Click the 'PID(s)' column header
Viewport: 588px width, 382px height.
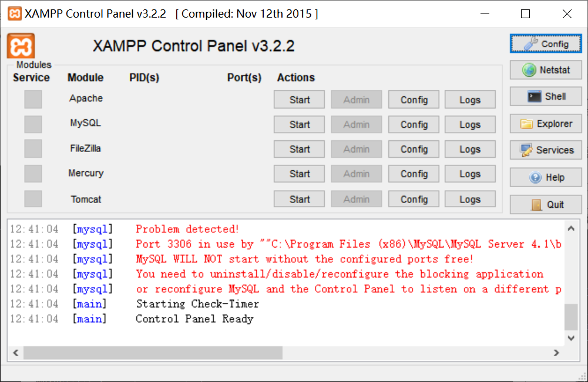pyautogui.click(x=145, y=77)
